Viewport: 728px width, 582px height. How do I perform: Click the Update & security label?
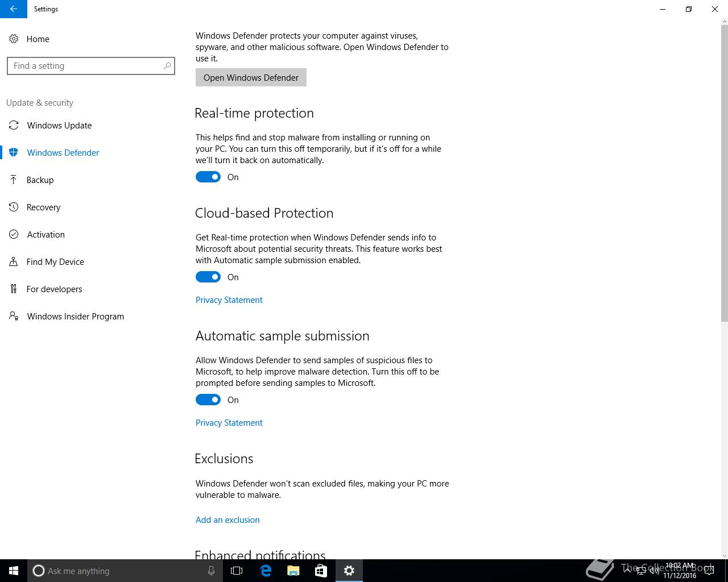pos(40,103)
